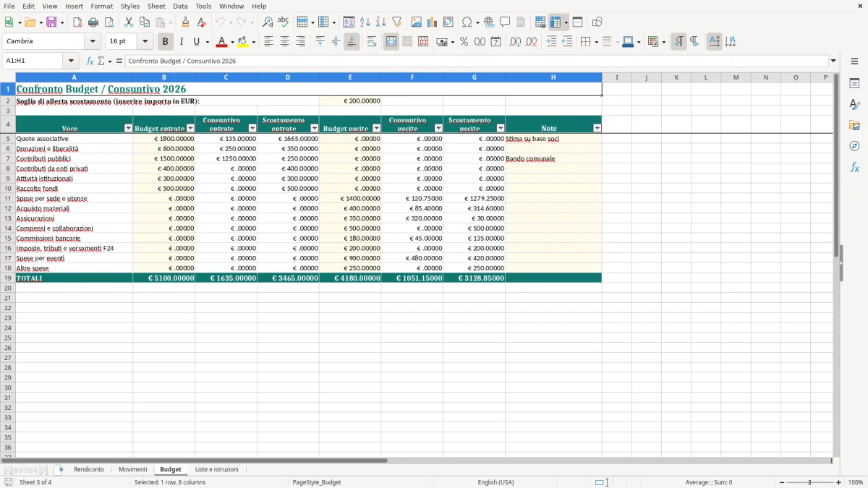The image size is (868, 488).
Task: Cut the selection with scissors icon
Action: (x=129, y=22)
